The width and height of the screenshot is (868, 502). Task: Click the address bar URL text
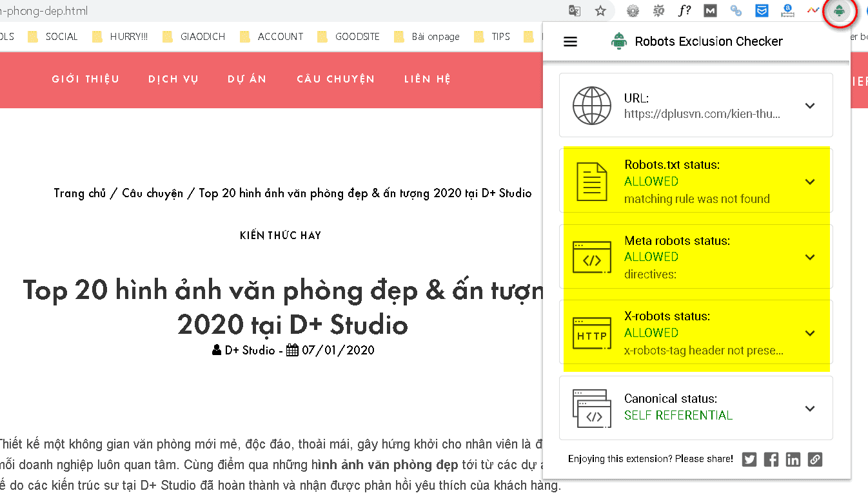pos(44,11)
